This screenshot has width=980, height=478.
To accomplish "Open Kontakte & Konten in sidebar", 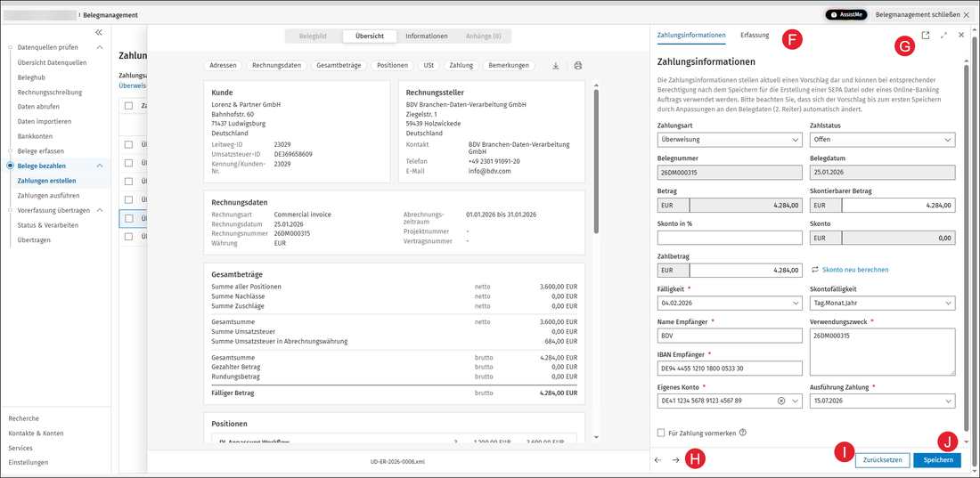I will (36, 433).
